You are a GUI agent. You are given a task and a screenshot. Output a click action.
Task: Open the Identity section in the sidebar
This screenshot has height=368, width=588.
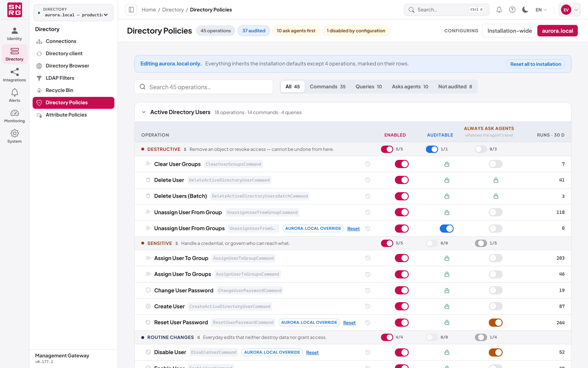pos(14,34)
